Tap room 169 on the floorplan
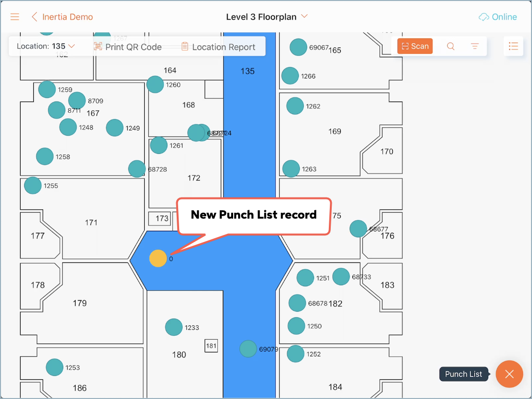532x399 pixels. [x=335, y=131]
